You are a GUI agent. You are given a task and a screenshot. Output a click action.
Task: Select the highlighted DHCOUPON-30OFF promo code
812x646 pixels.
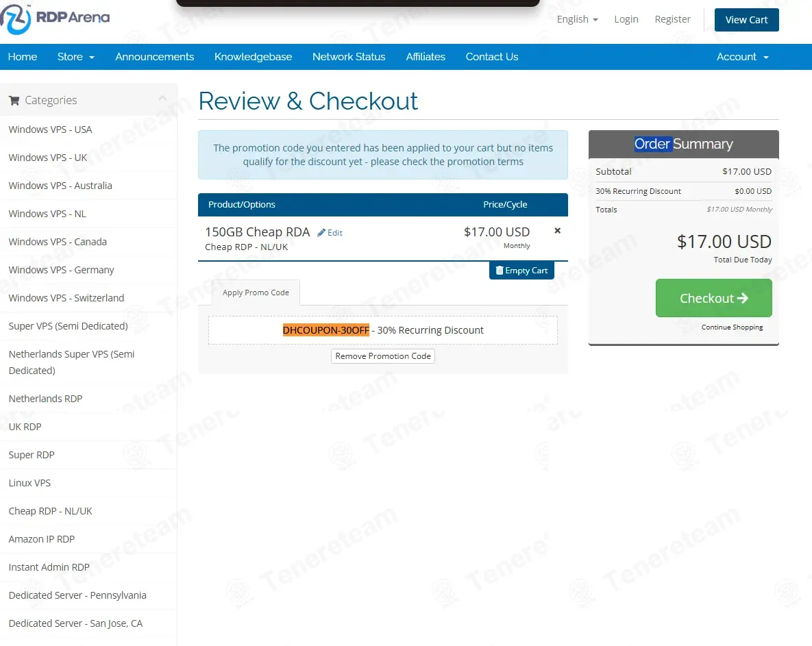[325, 330]
